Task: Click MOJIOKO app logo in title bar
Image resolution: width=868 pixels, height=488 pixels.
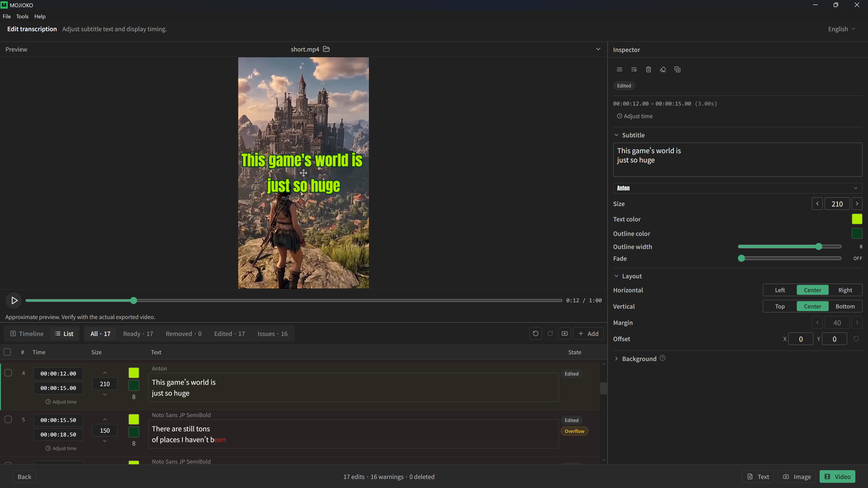Action: click(4, 5)
